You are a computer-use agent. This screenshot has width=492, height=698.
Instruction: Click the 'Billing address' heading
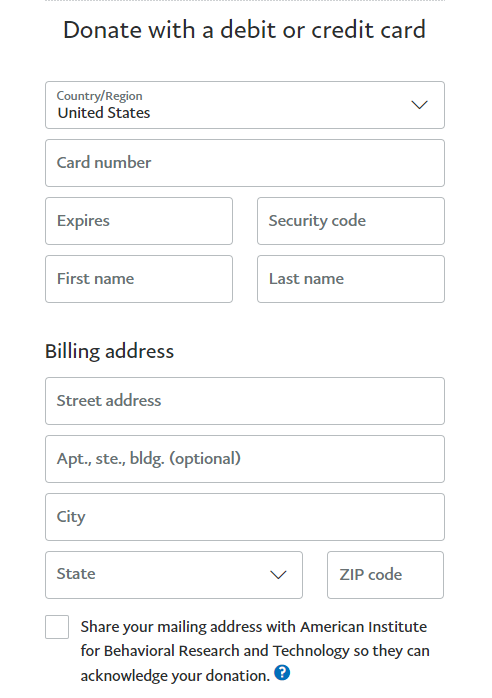pyautogui.click(x=110, y=352)
